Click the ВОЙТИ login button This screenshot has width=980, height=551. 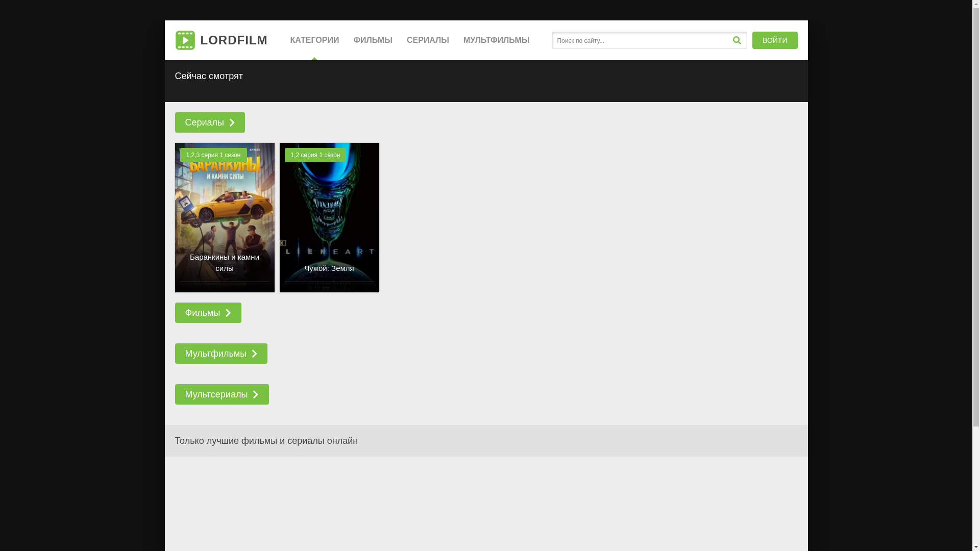[x=775, y=40]
